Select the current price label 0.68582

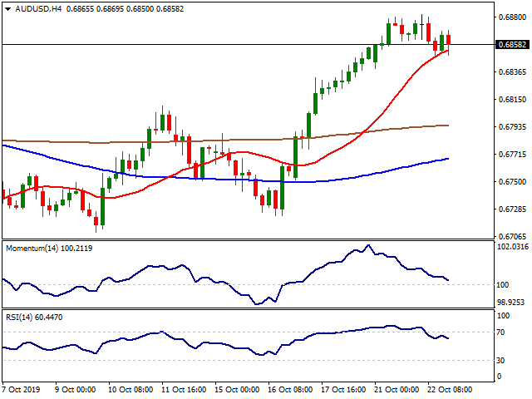512,45
